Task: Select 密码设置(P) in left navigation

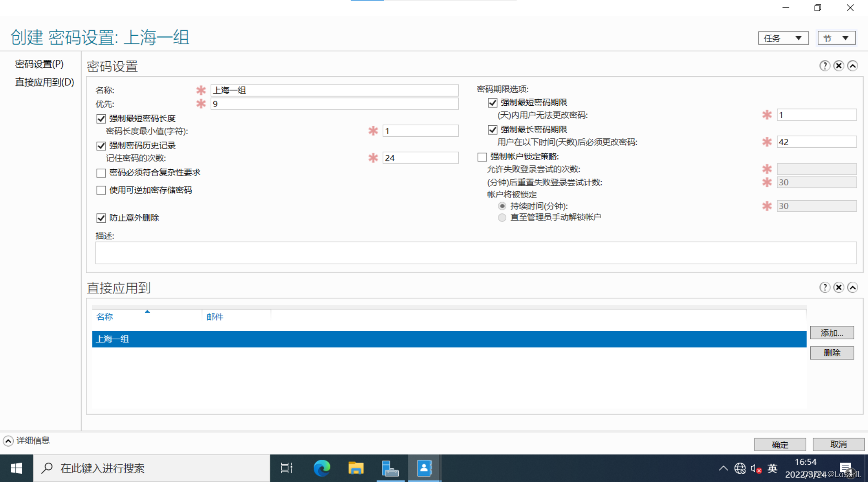Action: click(39, 64)
